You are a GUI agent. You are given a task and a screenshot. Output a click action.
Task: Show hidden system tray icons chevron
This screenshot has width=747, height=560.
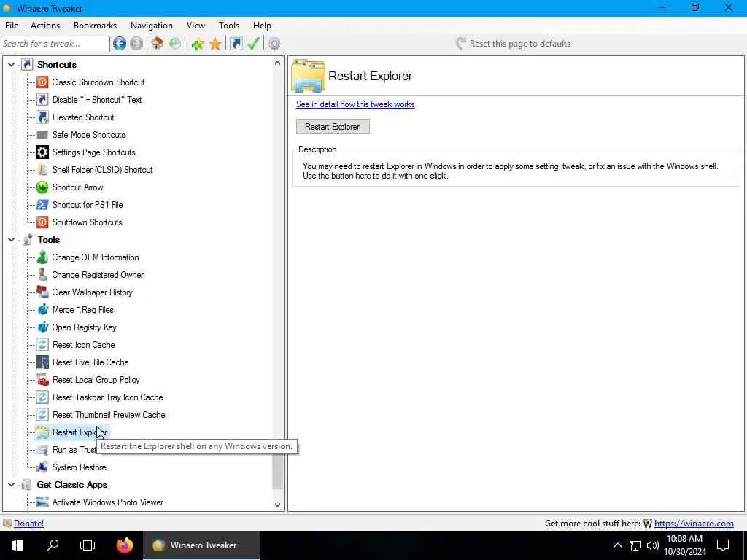617,545
